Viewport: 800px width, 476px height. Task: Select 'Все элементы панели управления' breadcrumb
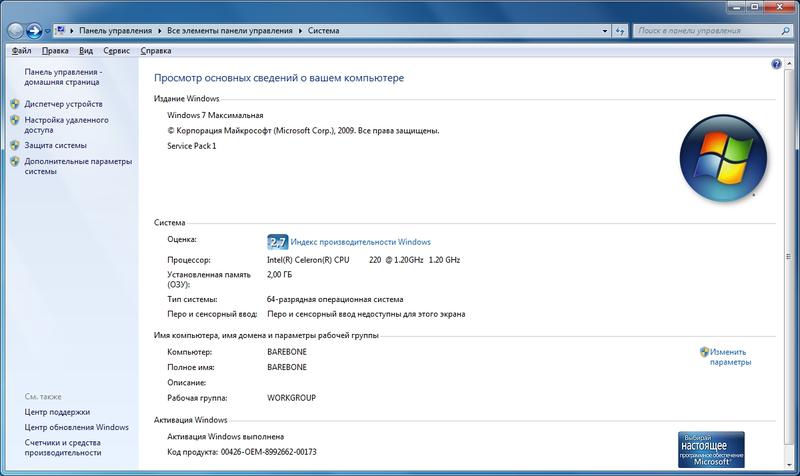[x=230, y=31]
